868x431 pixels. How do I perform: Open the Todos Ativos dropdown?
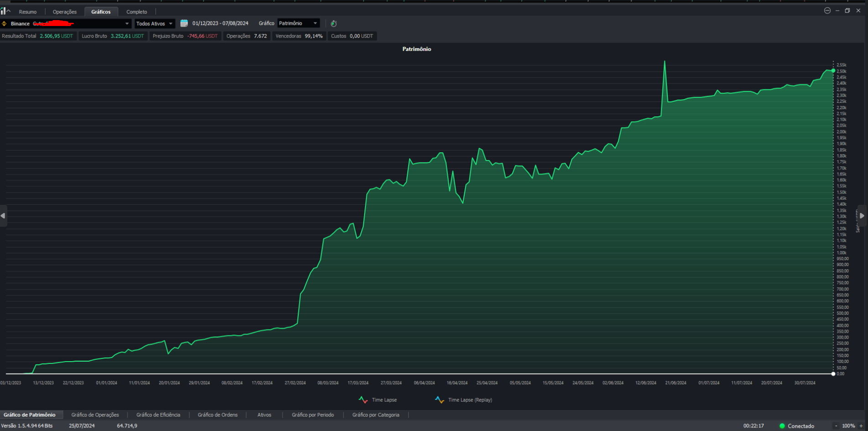point(155,24)
